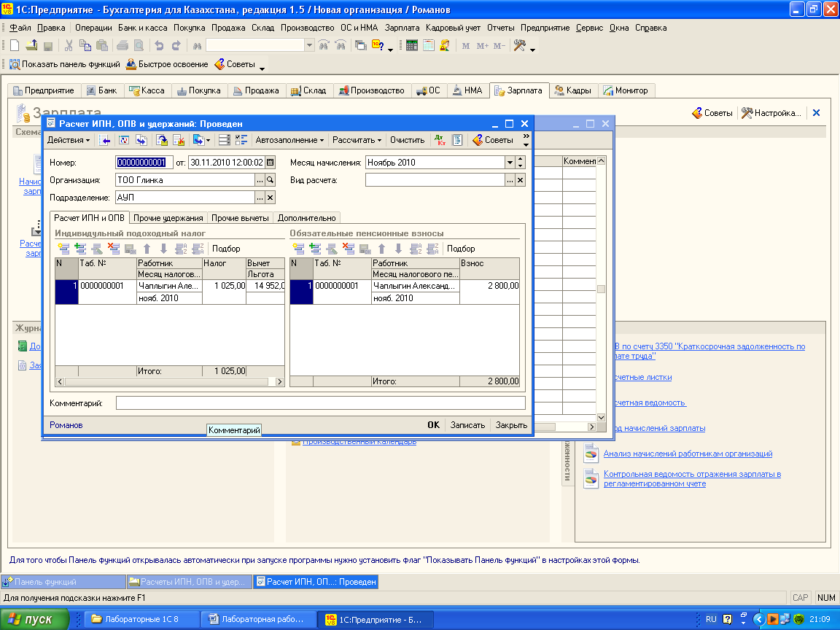Switch to the Дополнительно tab

306,218
